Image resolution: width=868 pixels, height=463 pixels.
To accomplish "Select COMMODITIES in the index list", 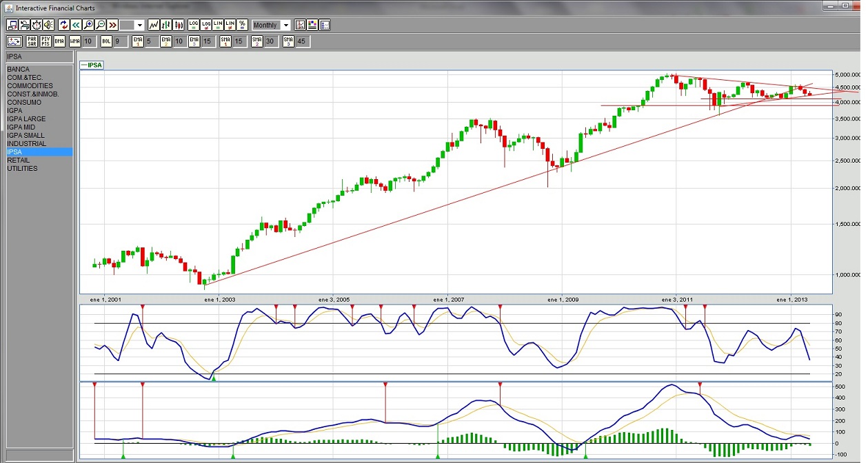I will [39, 86].
